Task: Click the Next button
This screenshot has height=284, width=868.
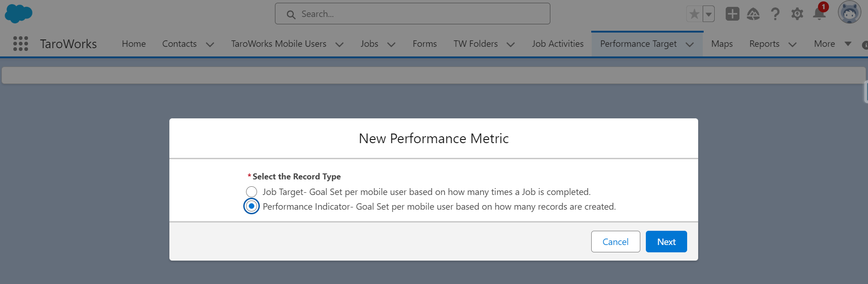Action: [x=666, y=242]
